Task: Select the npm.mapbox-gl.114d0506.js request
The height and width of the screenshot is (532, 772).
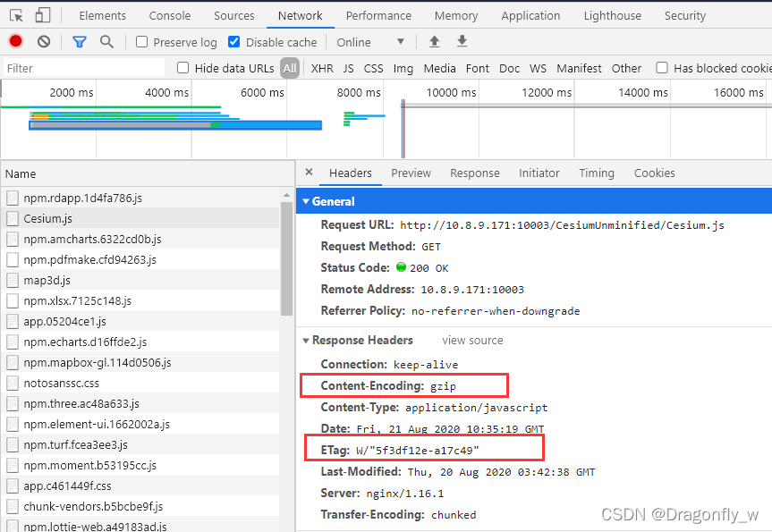Action: click(140, 363)
